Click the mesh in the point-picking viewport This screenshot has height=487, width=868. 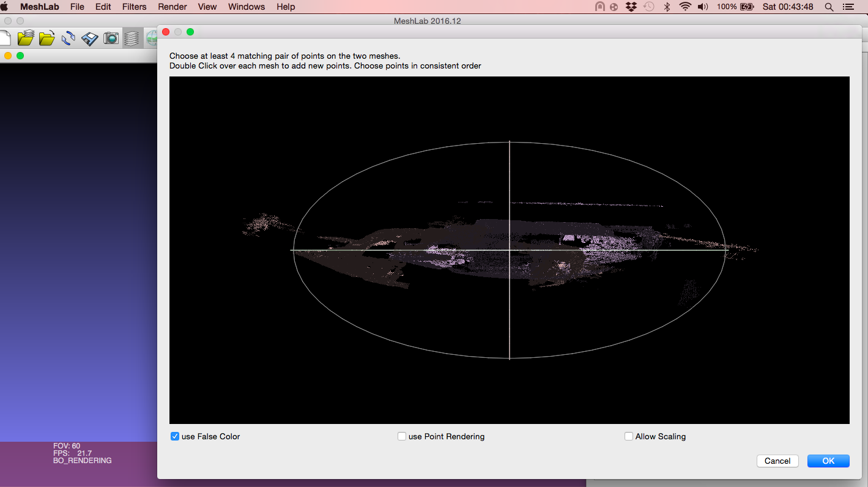click(x=508, y=250)
